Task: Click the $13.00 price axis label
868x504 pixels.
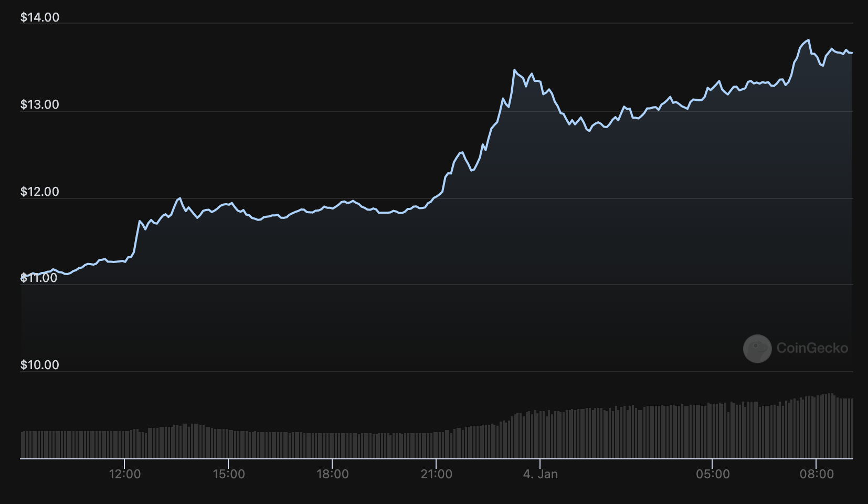Action: [40, 104]
